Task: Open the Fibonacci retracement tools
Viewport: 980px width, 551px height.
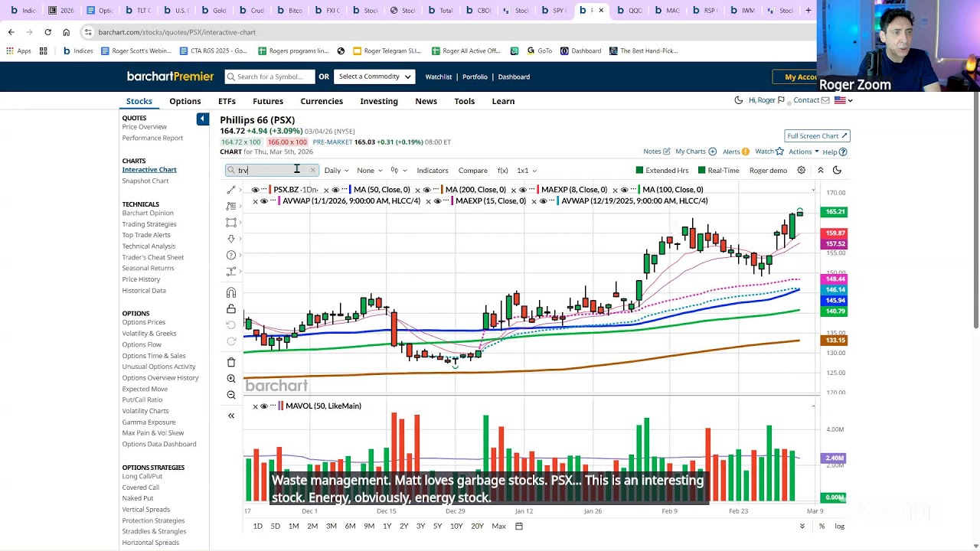Action: (231, 206)
